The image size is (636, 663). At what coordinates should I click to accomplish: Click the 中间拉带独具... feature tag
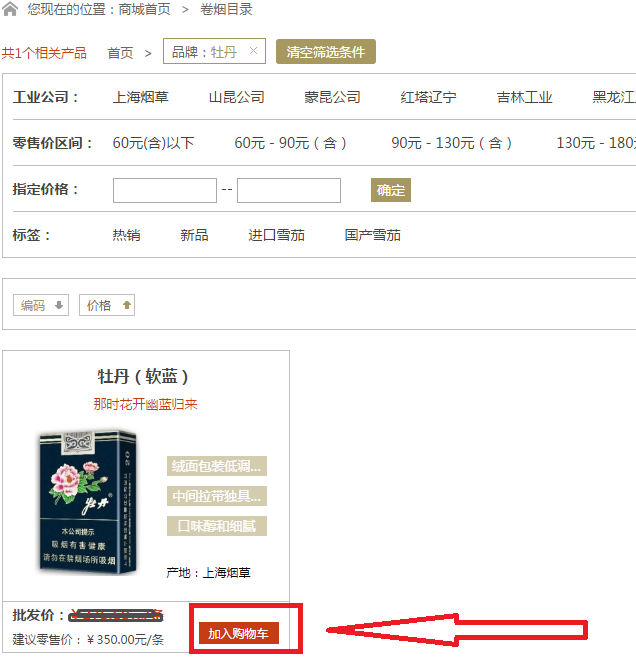(x=217, y=496)
